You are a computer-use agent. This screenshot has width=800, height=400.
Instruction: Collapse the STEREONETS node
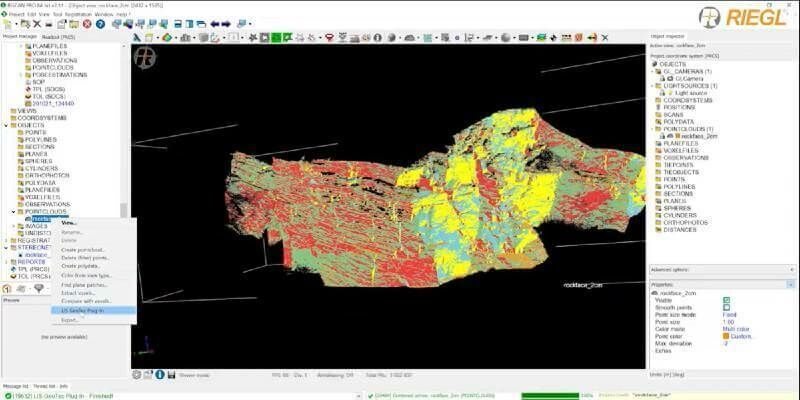pyautogui.click(x=6, y=247)
